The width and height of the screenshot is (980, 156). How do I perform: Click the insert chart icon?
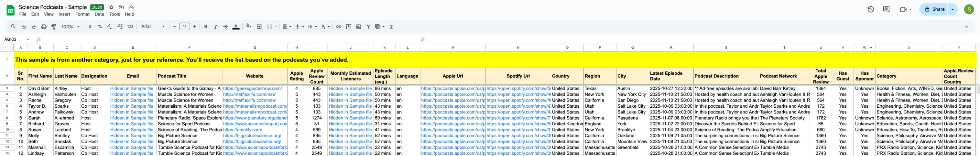[358, 26]
